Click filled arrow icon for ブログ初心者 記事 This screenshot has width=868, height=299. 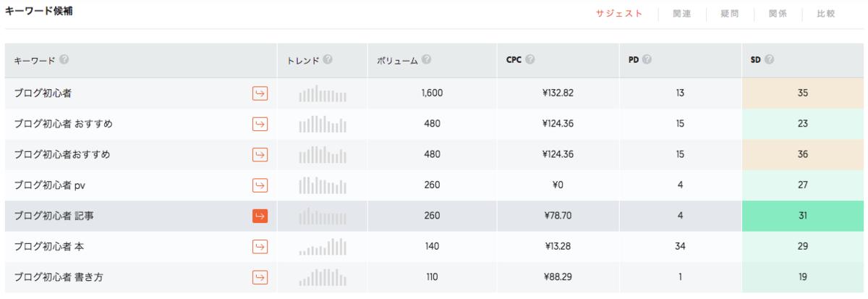tap(260, 216)
